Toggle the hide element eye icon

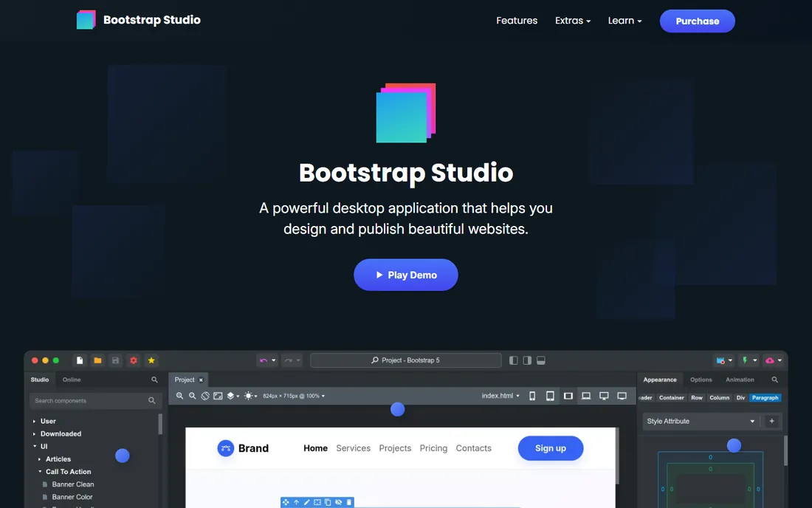[338, 502]
